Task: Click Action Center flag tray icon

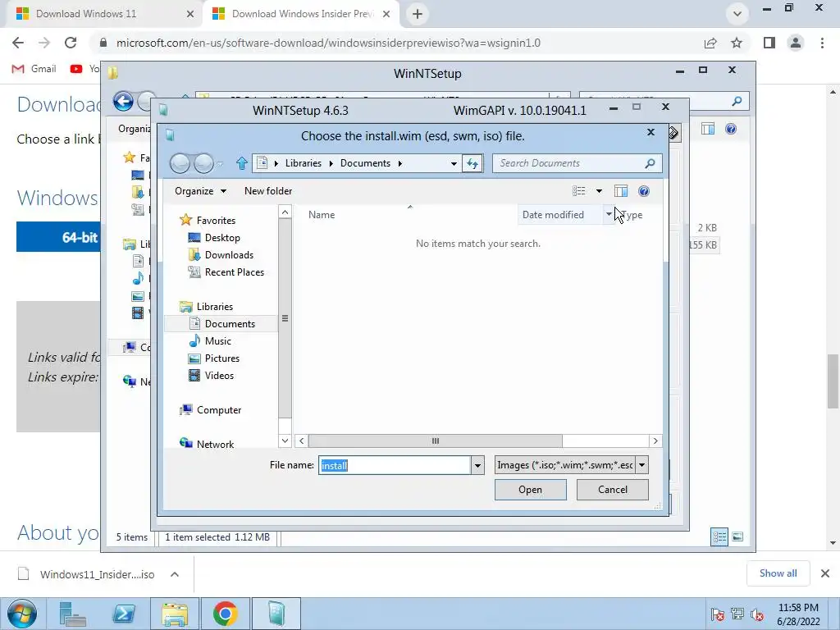Action: click(717, 614)
